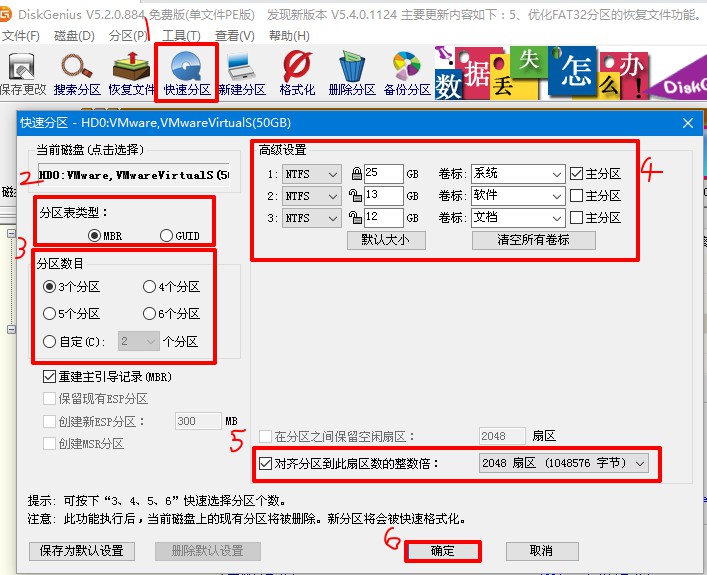Click the 删除分区 trash icon
The image size is (707, 575).
click(352, 74)
